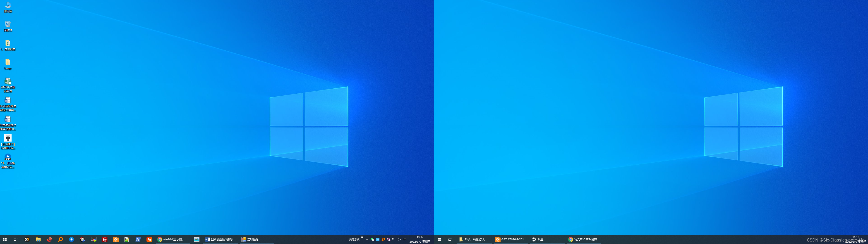Open the orange magnifier tray icon
Viewport: 868px width, 244px height.
pos(383,239)
